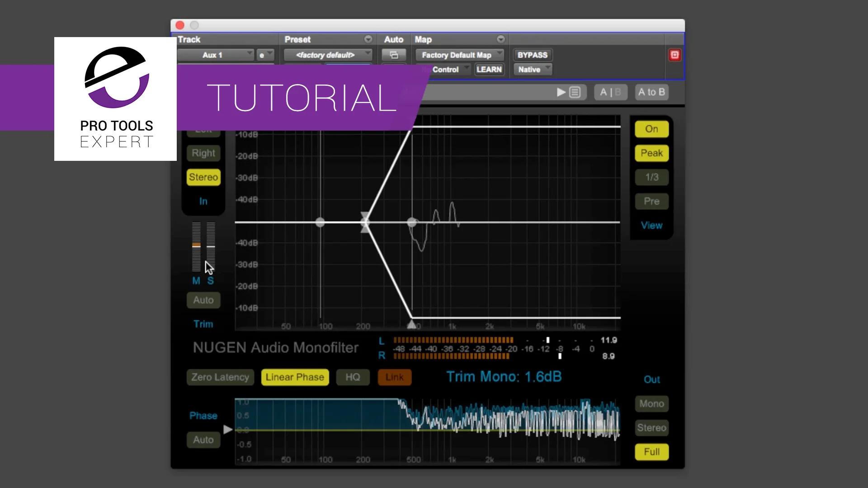Enable Linear Phase processing

click(294, 377)
